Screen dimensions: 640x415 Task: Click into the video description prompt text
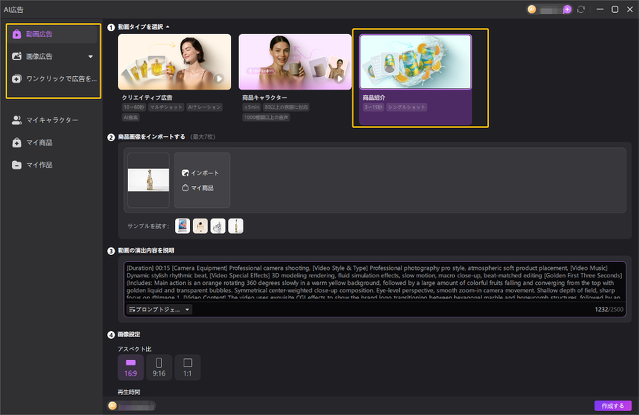coord(374,282)
